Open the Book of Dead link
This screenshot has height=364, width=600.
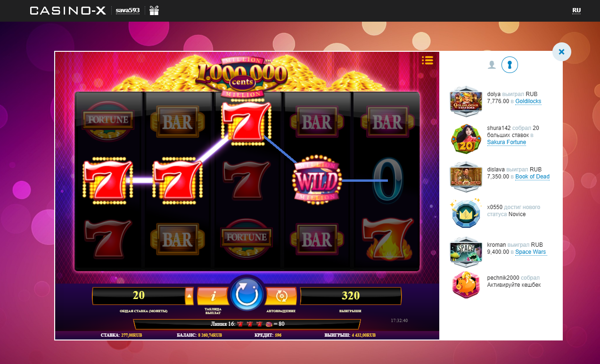point(533,177)
